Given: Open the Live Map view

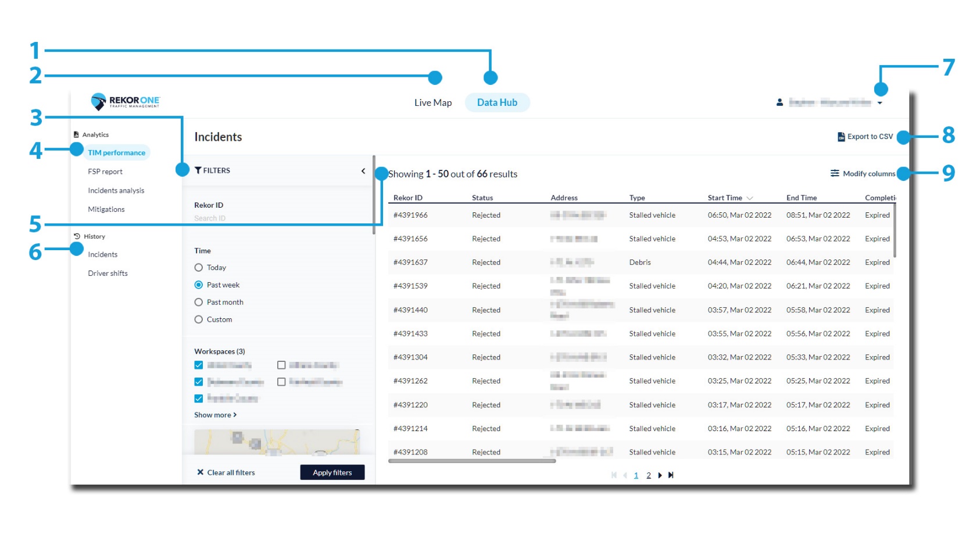Looking at the screenshot, I should tap(433, 102).
